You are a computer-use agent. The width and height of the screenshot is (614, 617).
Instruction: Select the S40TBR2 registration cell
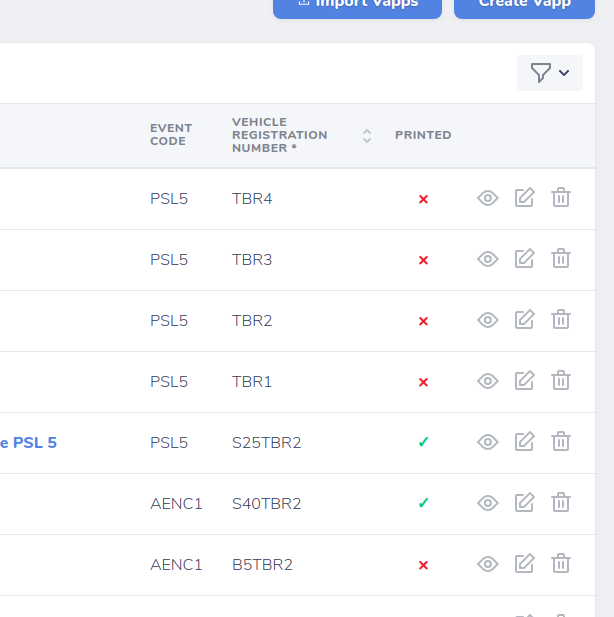click(x=266, y=504)
